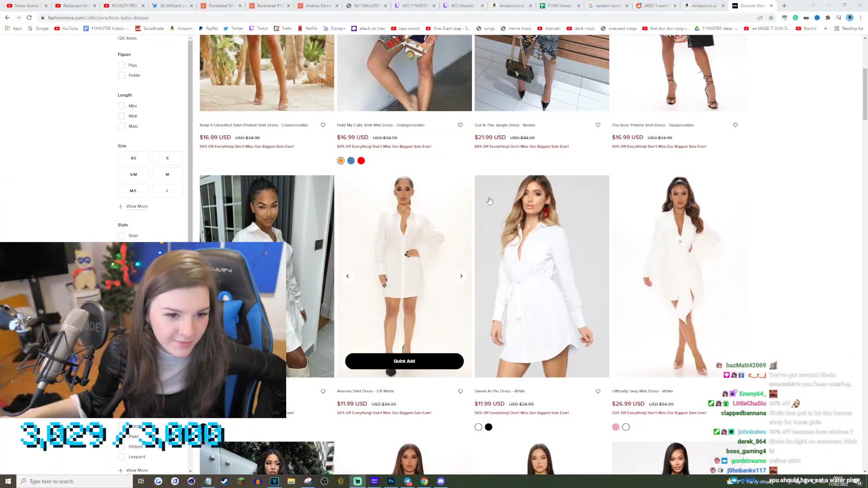
Task: Open Google Chrome from taskbar
Action: click(424, 481)
